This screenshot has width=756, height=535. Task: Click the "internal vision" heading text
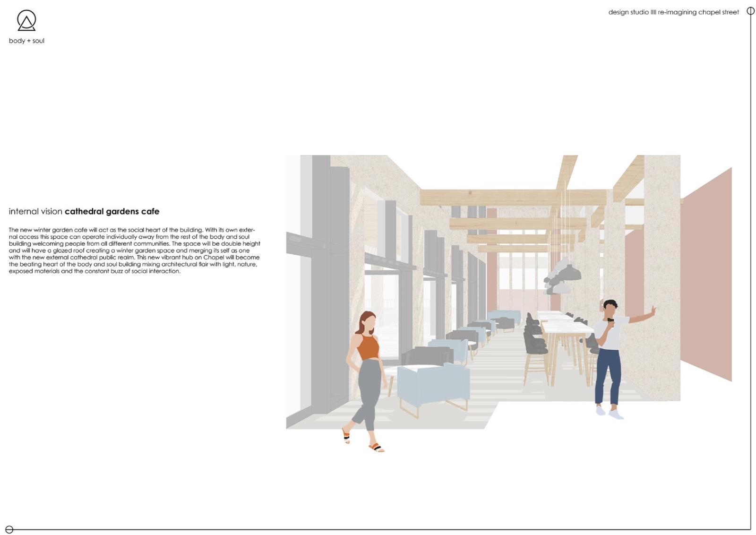(36, 211)
